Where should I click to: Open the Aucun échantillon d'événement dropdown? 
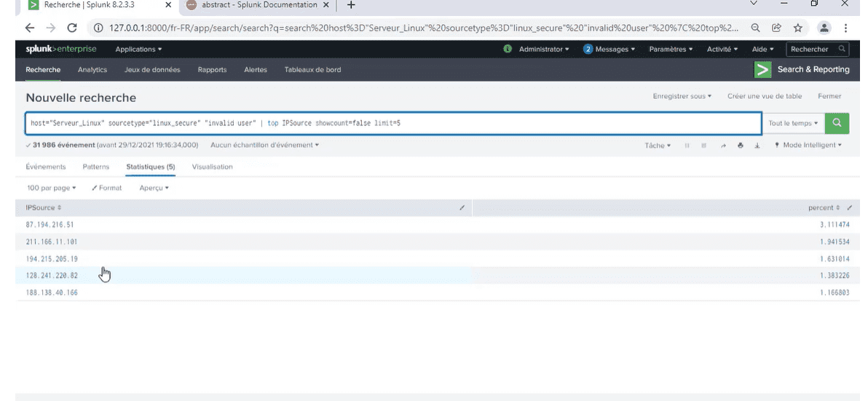264,145
